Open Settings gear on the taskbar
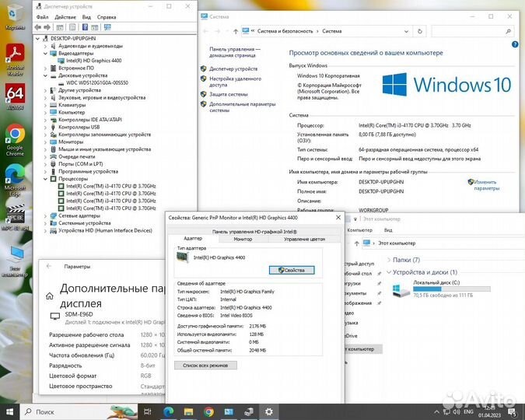Image resolution: width=525 pixels, height=420 pixels. (269, 411)
